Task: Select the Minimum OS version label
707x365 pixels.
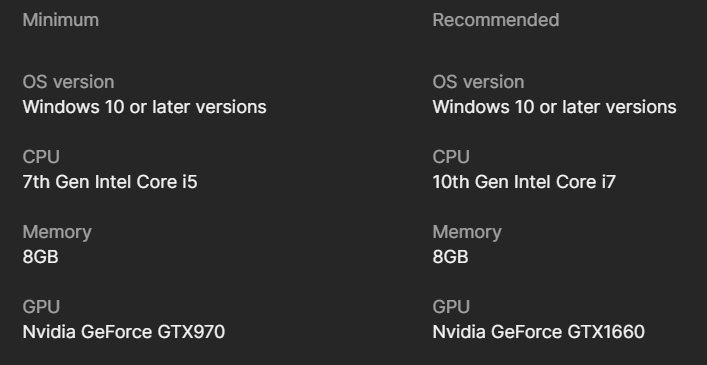Action: click(x=68, y=82)
